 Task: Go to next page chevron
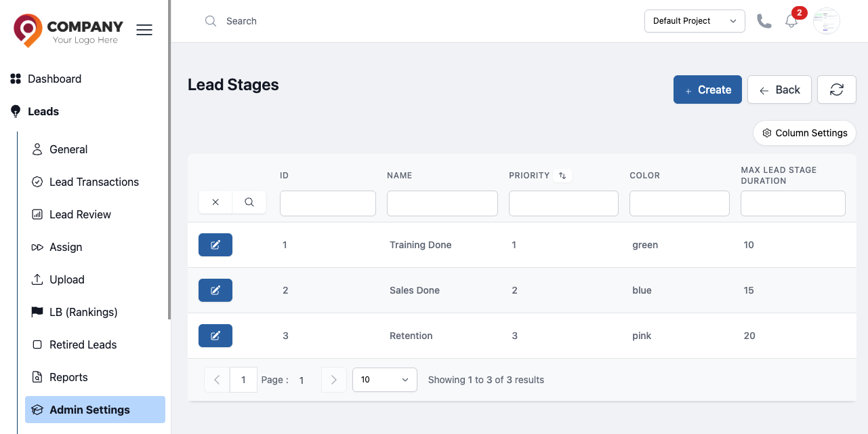pyautogui.click(x=333, y=380)
